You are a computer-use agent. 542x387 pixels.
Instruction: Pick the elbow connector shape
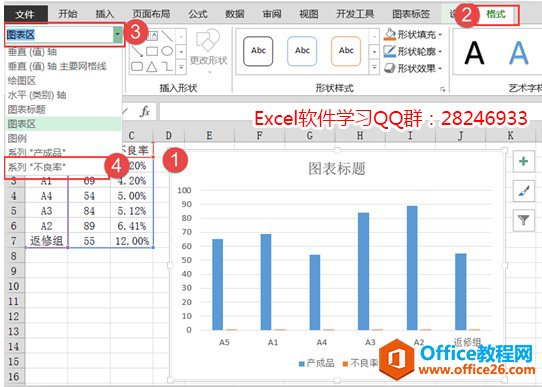(167, 67)
